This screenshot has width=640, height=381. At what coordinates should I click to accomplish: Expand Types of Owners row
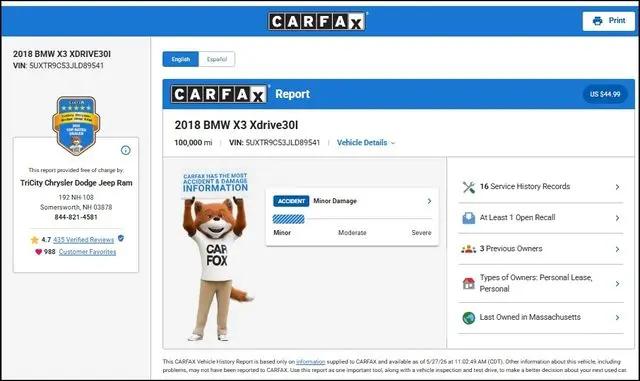click(541, 283)
